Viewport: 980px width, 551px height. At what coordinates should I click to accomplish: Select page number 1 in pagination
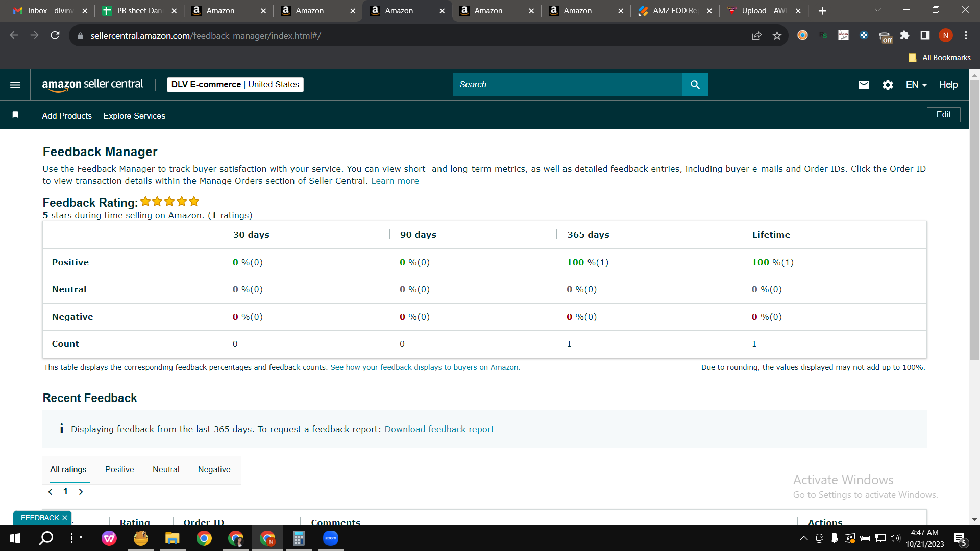click(x=65, y=491)
